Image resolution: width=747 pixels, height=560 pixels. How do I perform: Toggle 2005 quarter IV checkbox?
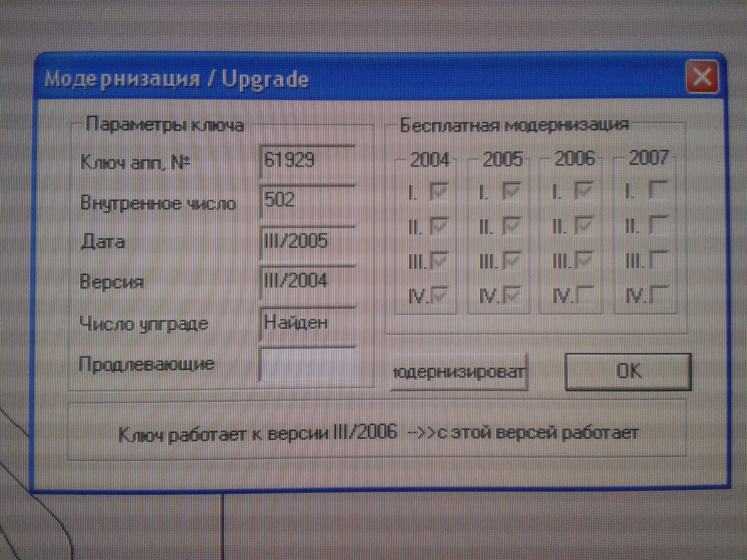coord(511,295)
